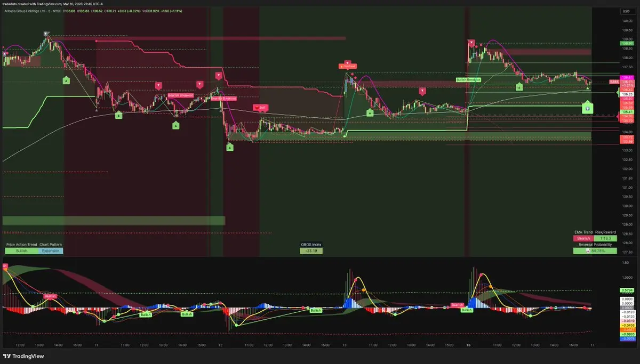Click the red 133.72 price label

626,137
